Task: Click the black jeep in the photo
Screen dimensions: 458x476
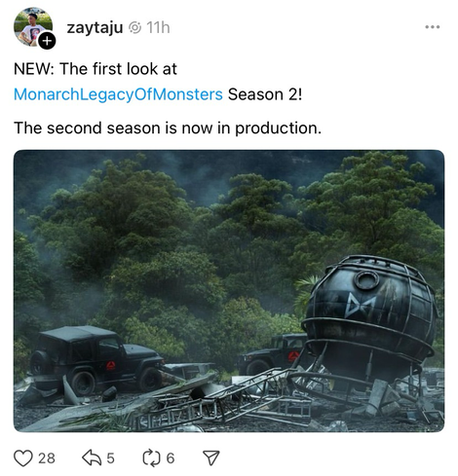Action: click(96, 359)
